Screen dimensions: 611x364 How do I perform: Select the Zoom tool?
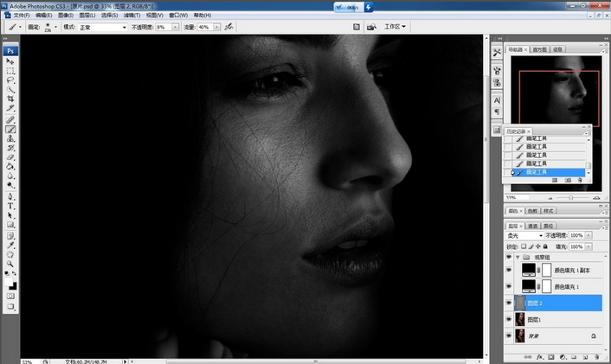click(x=10, y=264)
